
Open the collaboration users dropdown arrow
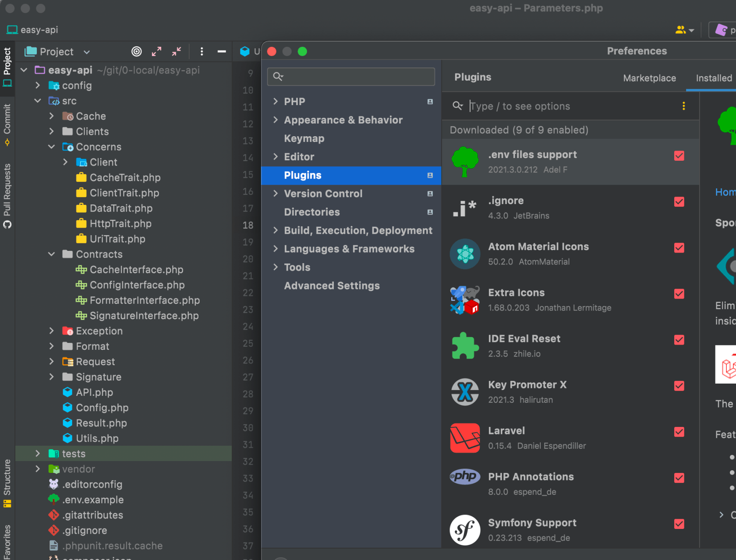(691, 31)
